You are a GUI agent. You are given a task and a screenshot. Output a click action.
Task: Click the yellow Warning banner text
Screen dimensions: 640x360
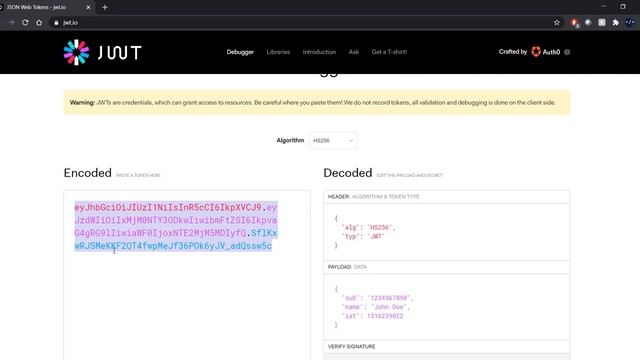(313, 102)
